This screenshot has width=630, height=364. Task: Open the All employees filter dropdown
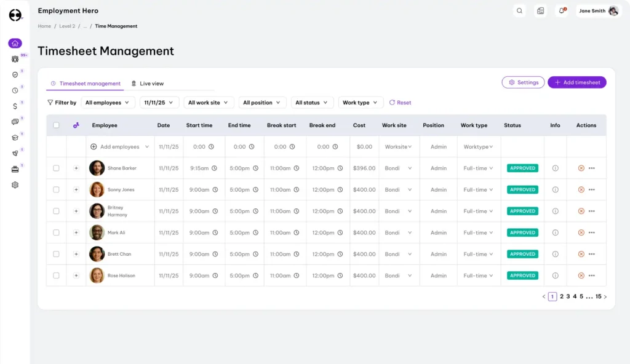click(x=108, y=102)
